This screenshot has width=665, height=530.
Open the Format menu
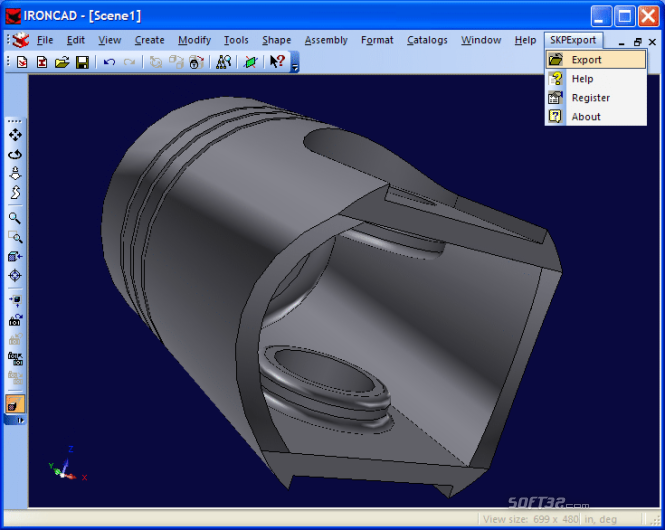click(x=377, y=40)
